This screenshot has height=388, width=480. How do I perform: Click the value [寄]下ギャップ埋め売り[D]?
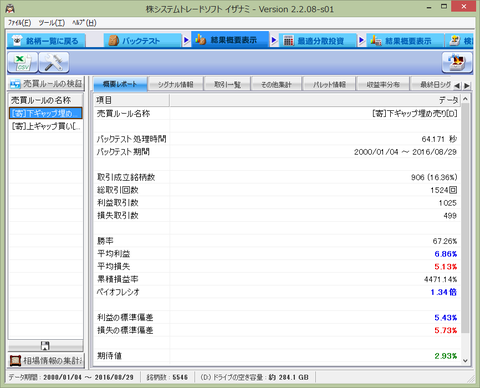coord(414,114)
